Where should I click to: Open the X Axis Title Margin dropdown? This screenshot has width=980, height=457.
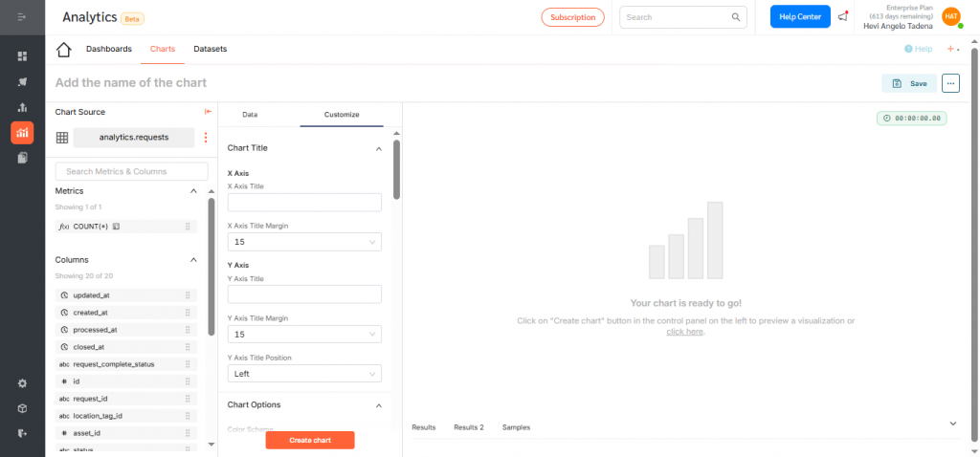pos(304,243)
